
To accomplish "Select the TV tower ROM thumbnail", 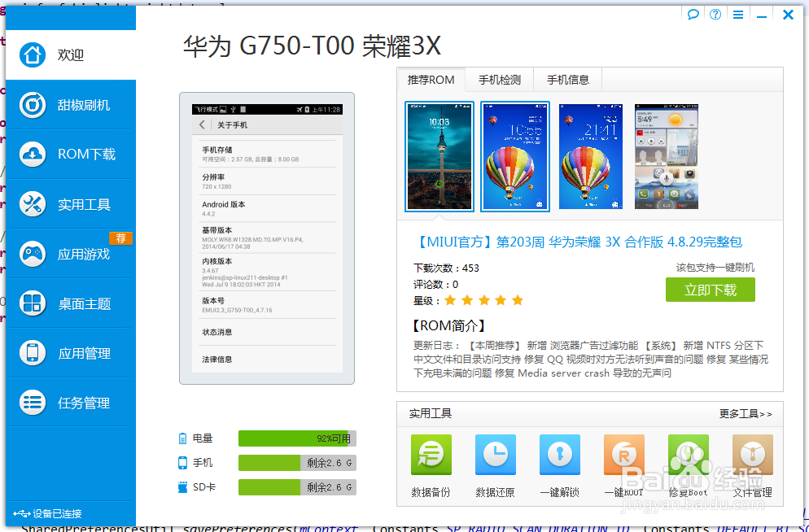I will point(439,157).
